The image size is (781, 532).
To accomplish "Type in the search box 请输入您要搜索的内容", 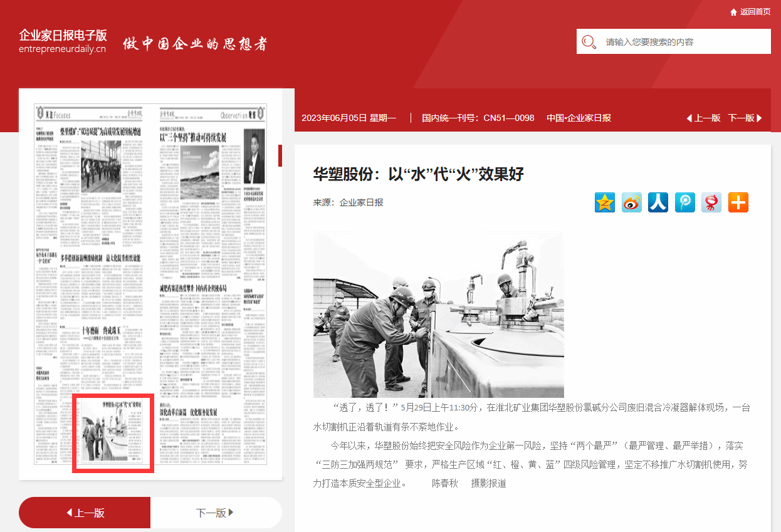I will (x=683, y=42).
